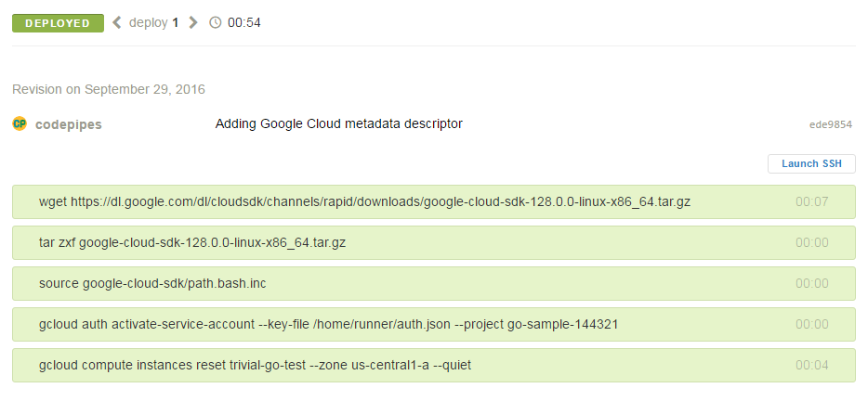
Task: Expand the wget google-cloud-sdk download step
Action: click(434, 201)
